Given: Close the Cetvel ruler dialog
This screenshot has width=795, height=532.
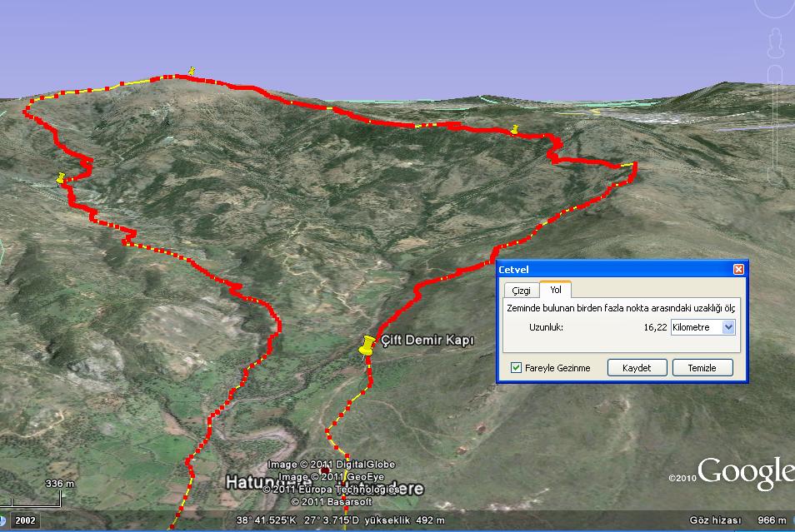Looking at the screenshot, I should tap(738, 270).
